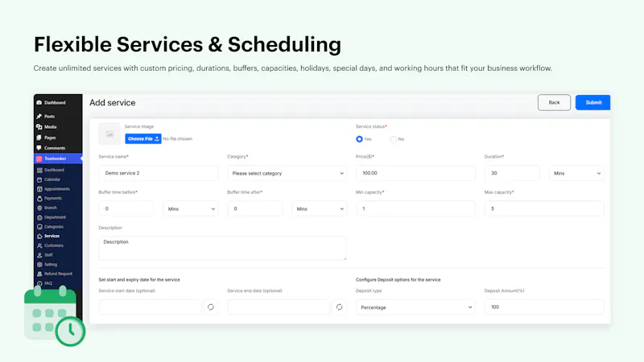Open Pages in the sidebar menu
This screenshot has width=644, height=362.
coord(50,138)
